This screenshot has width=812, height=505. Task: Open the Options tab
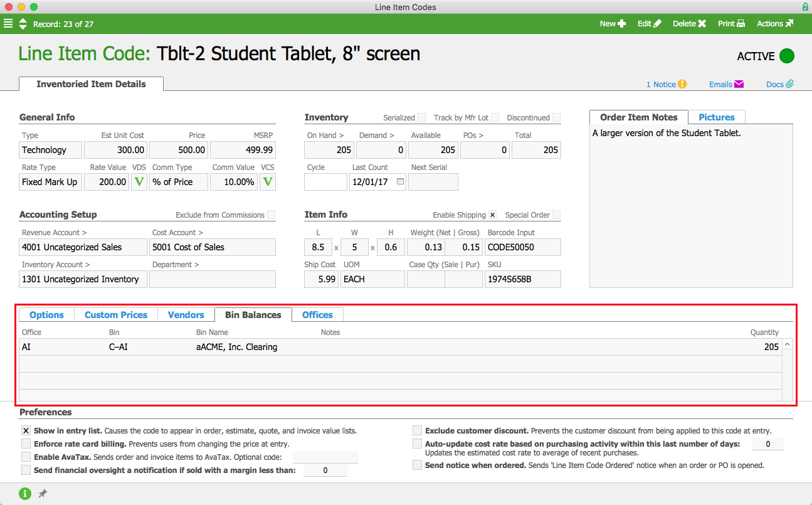47,315
